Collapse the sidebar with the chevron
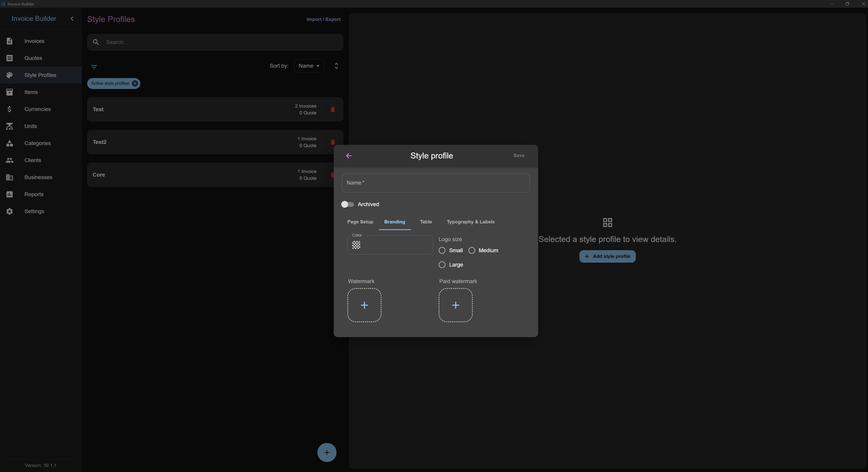Image resolution: width=868 pixels, height=472 pixels. 72,19
